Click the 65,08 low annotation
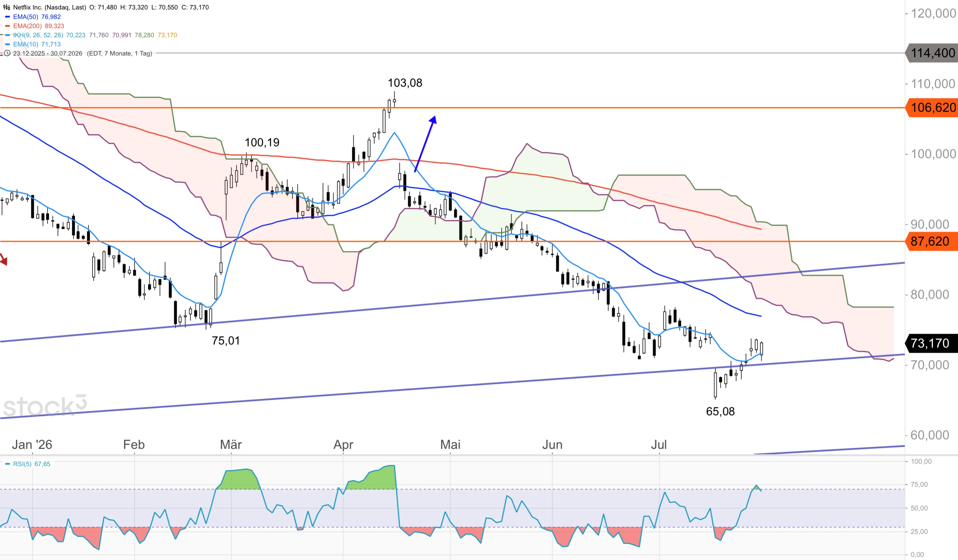Screen dimensions: 958x560 point(720,411)
